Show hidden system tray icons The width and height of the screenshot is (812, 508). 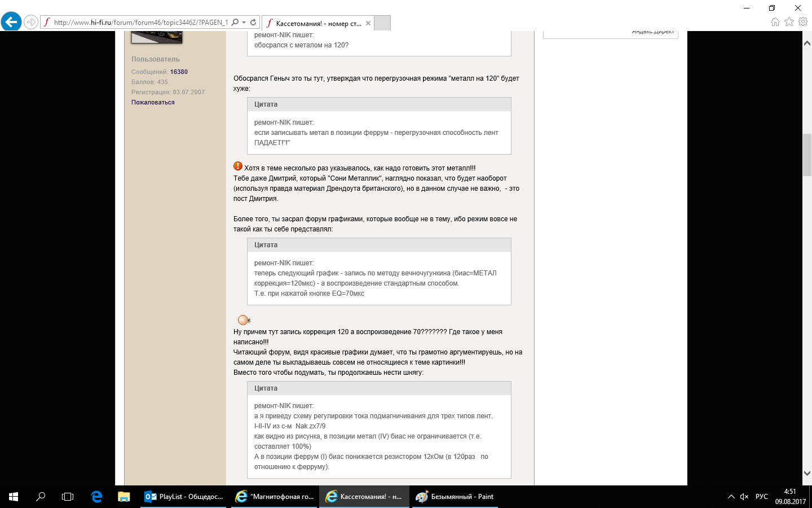[x=731, y=497]
